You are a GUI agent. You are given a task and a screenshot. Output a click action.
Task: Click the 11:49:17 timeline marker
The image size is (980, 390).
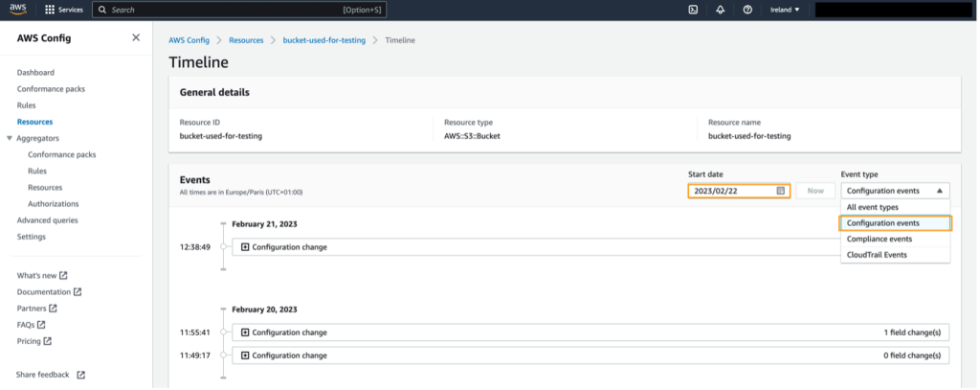pos(223,356)
